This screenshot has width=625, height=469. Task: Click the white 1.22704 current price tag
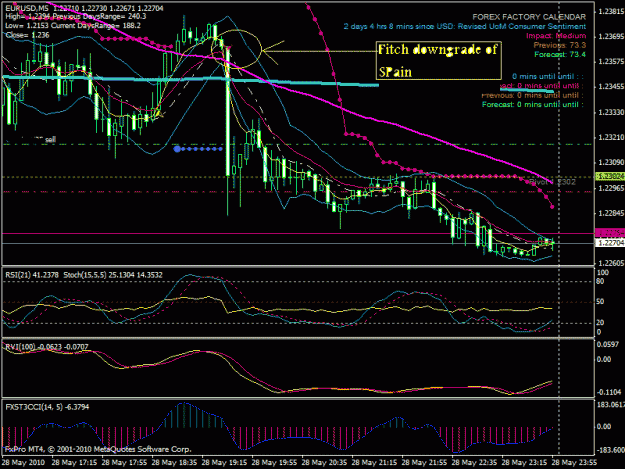[609, 243]
